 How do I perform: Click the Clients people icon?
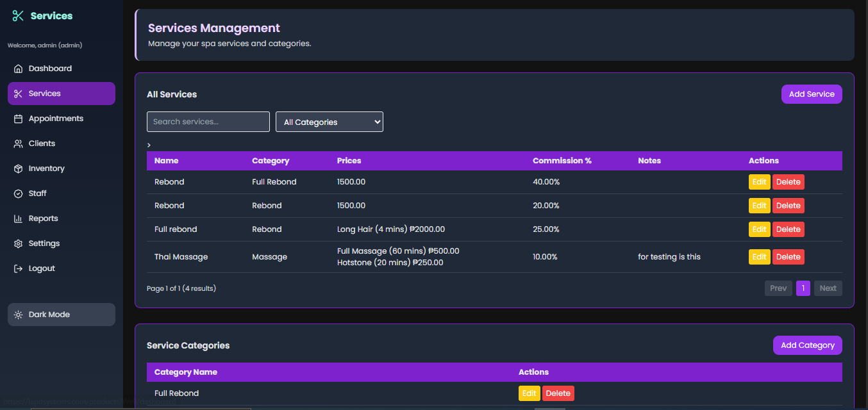point(18,143)
